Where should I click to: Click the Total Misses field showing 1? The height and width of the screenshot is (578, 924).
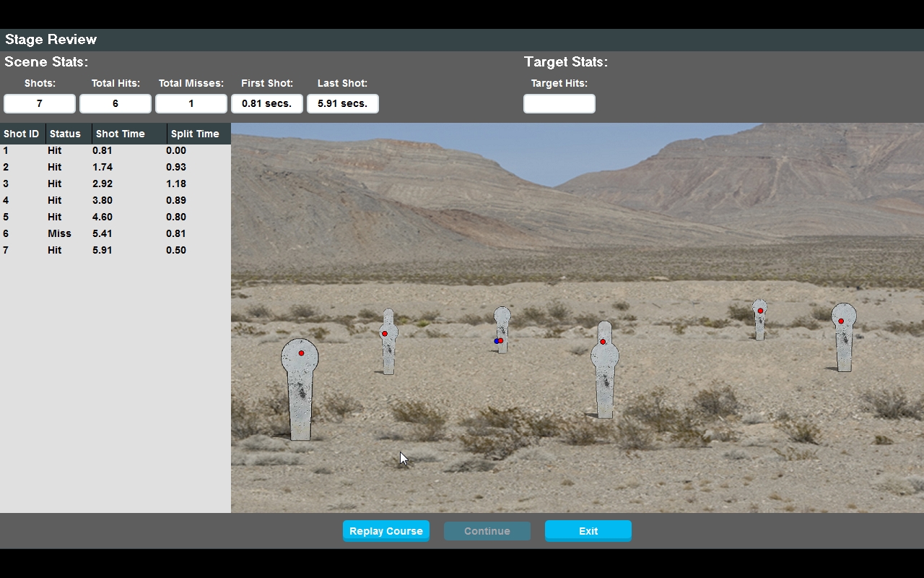191,103
